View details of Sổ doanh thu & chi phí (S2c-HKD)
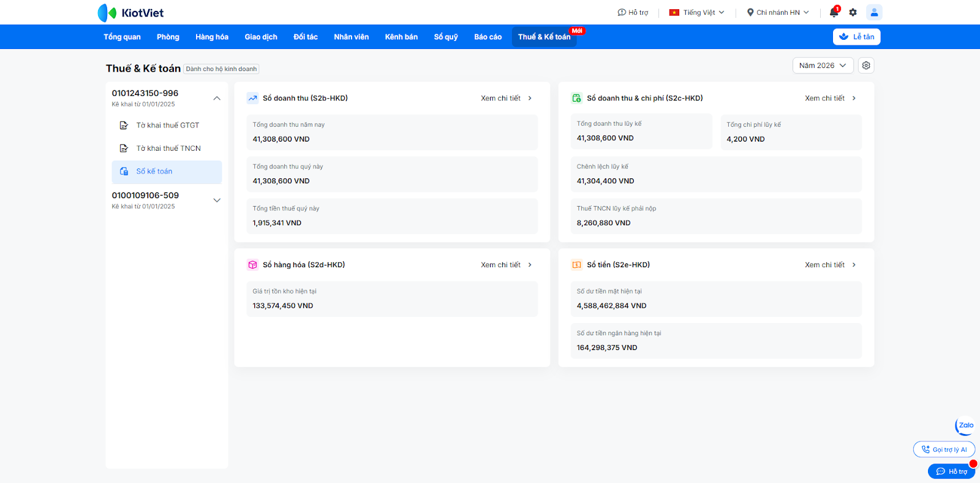The image size is (980, 483). (830, 98)
